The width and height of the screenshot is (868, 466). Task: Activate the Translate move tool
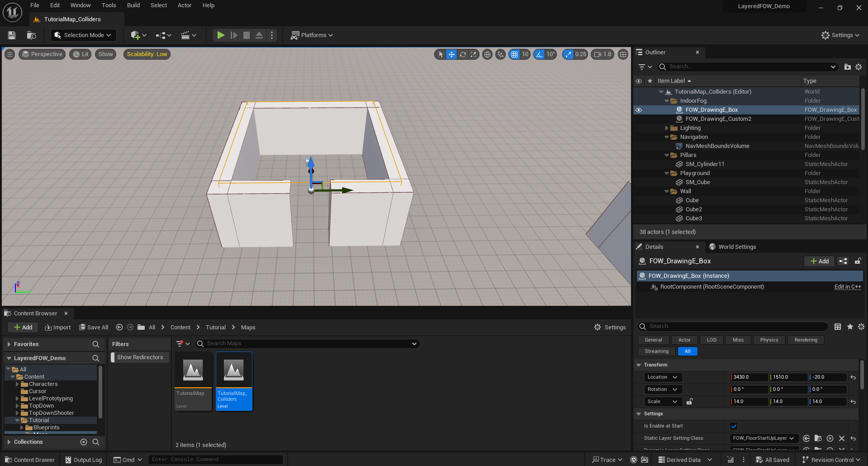(451, 54)
